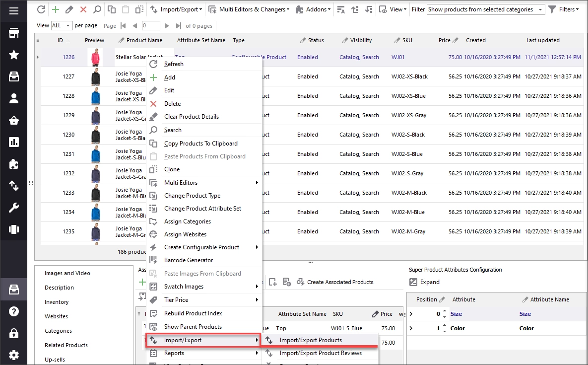Choose Rebuild Product Index menu item
Screen dimensions: 588x365
click(204, 313)
